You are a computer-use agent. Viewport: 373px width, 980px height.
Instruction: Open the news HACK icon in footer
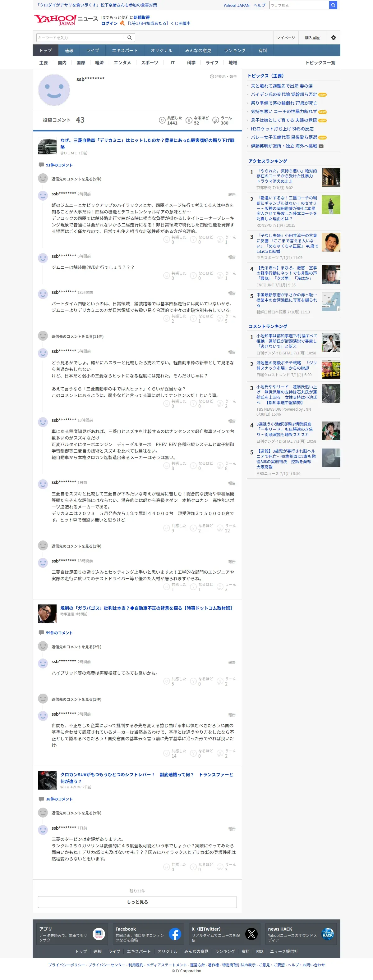pos(327,934)
